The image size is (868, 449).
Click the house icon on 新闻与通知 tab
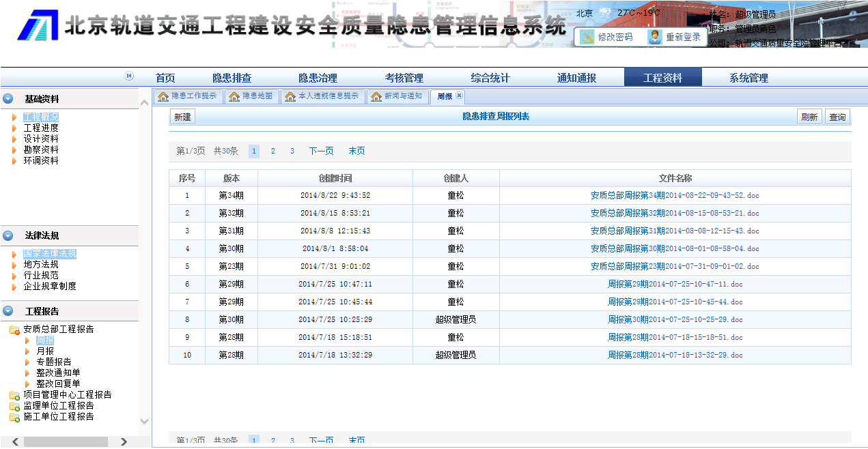point(376,97)
